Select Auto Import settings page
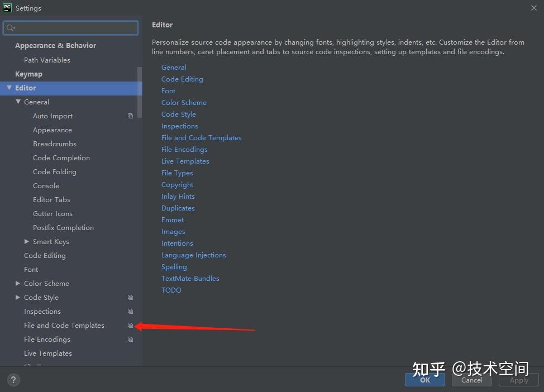 point(53,116)
